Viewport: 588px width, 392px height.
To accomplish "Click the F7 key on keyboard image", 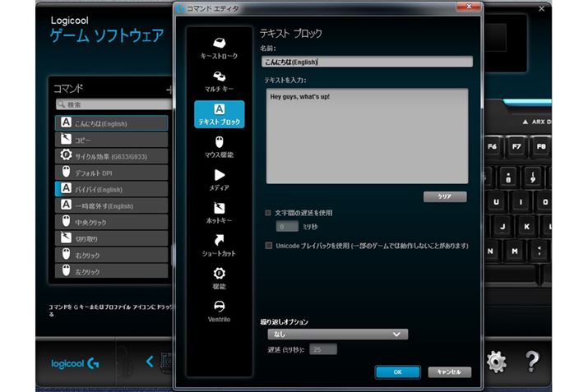I will tap(516, 146).
